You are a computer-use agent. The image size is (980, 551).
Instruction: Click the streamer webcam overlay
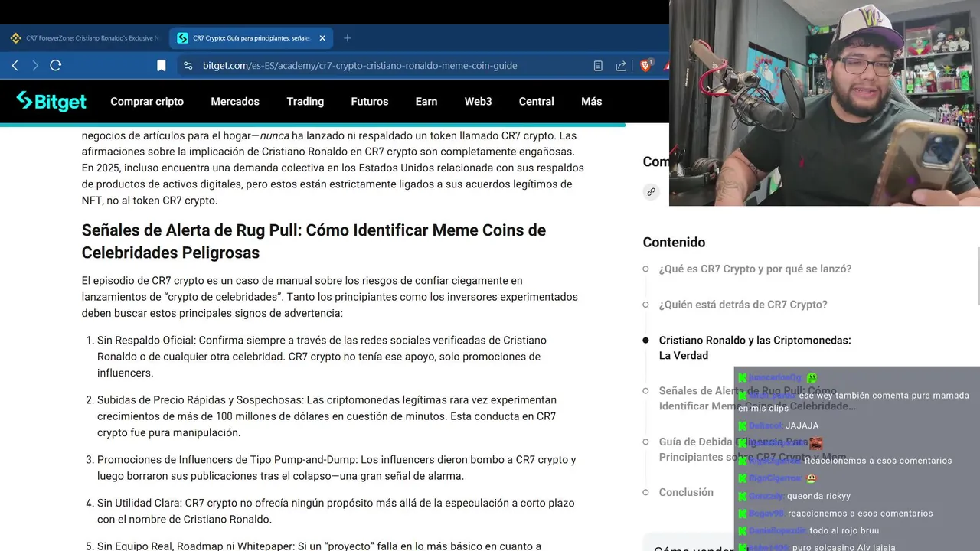(x=825, y=103)
